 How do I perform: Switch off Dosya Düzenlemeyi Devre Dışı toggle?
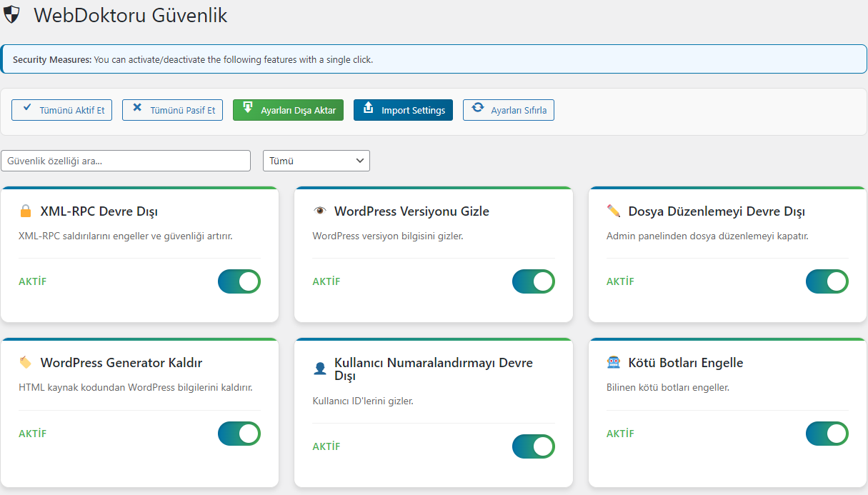(827, 281)
